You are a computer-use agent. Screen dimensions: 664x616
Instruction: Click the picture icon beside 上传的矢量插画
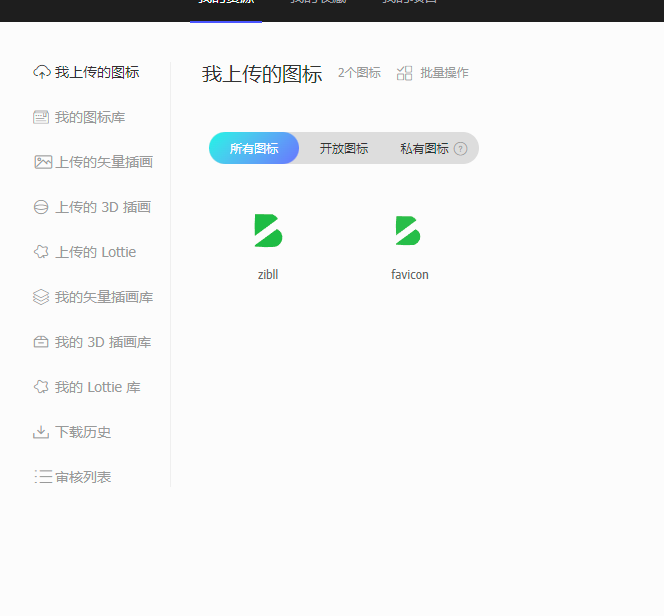click(x=42, y=162)
